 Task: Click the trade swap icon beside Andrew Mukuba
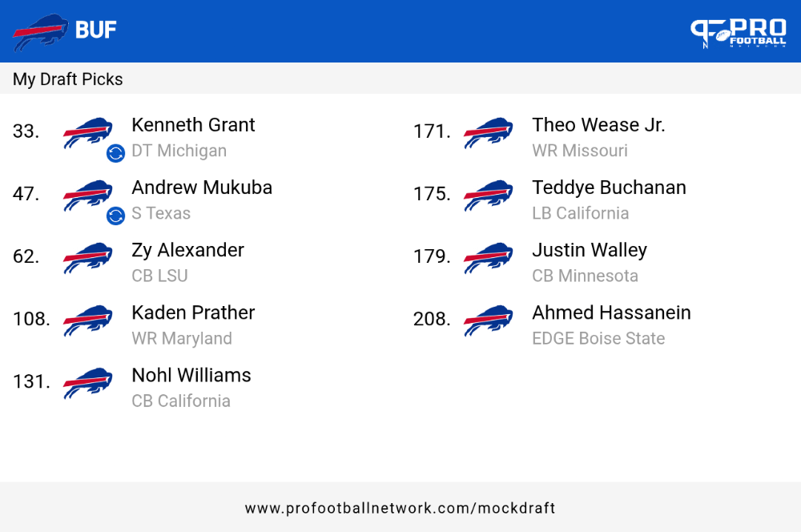tap(115, 216)
